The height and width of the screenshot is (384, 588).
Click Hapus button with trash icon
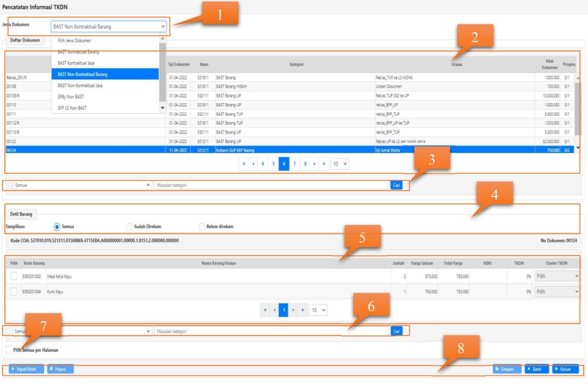click(x=60, y=369)
